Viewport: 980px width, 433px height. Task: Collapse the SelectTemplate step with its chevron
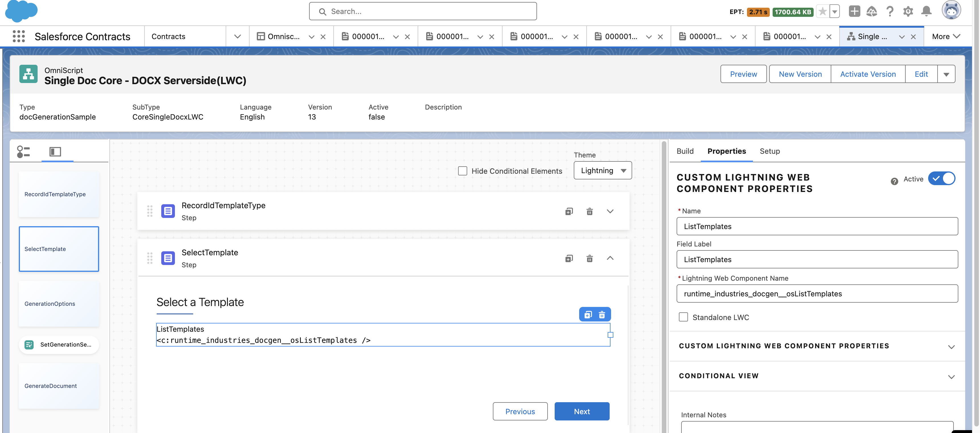click(x=610, y=258)
